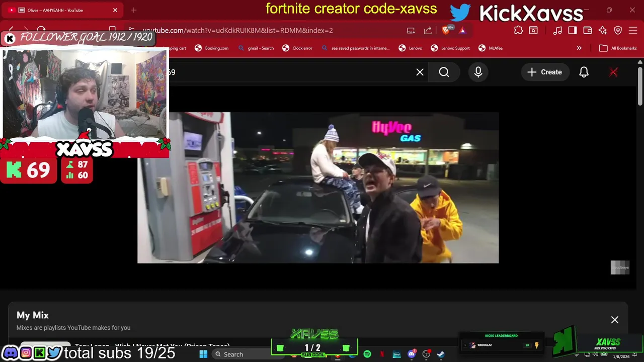Open the Leo AI sparkle icon
This screenshot has height=362, width=644.
(603, 30)
